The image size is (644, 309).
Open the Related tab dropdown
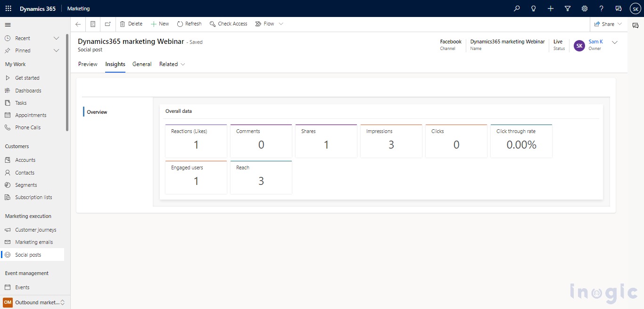[x=172, y=64]
